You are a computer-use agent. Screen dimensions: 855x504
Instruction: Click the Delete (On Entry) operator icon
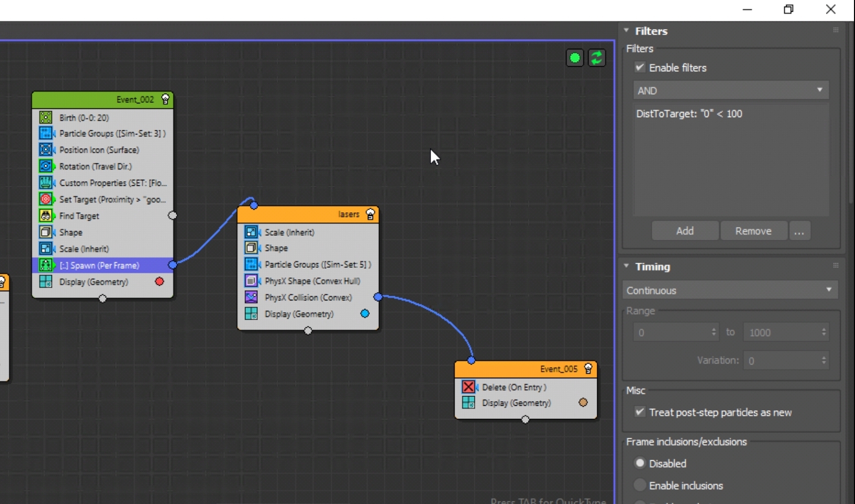(468, 387)
